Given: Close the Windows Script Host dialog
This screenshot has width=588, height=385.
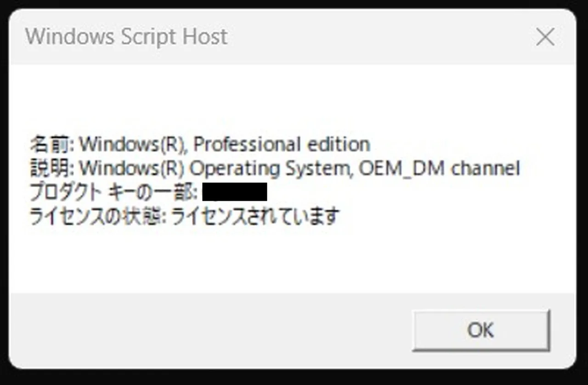Looking at the screenshot, I should point(545,37).
